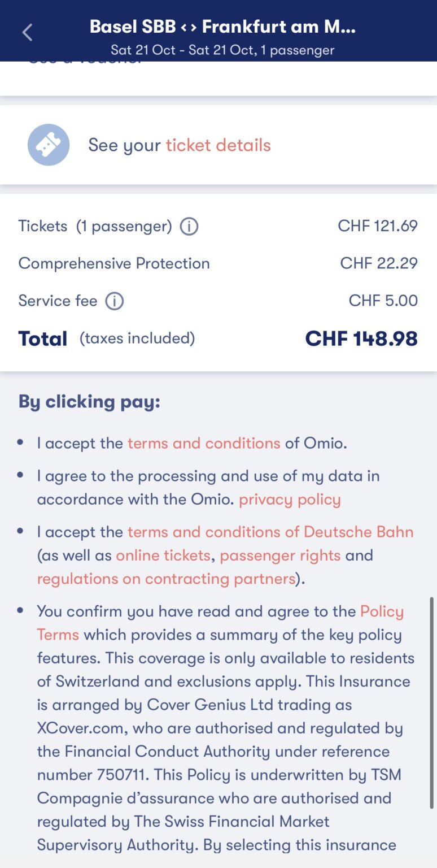Tap the Tickets price CHF 121.69
The width and height of the screenshot is (437, 868).
(x=378, y=226)
